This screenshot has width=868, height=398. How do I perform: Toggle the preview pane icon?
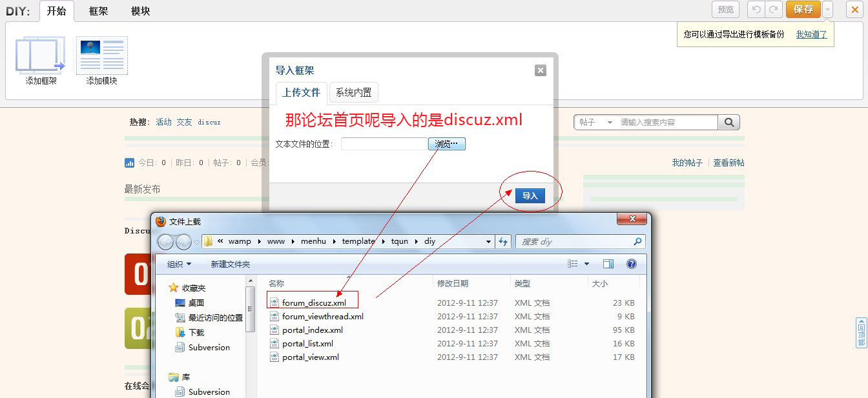tap(608, 264)
